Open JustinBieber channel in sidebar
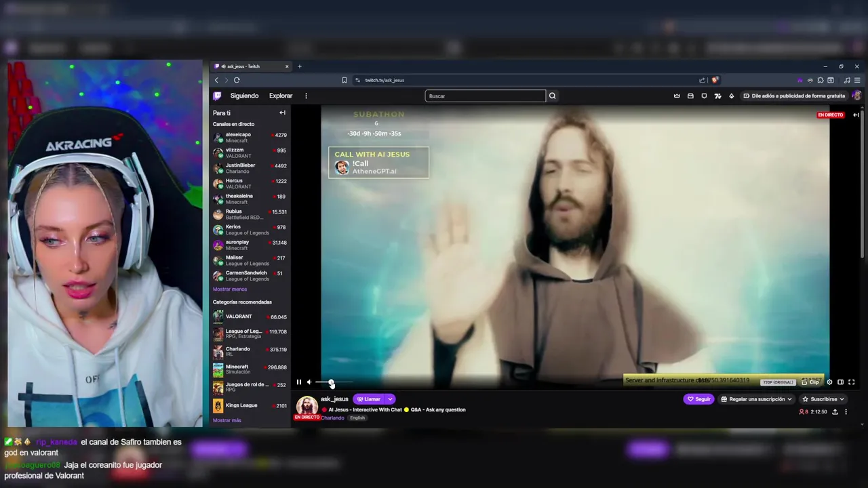This screenshot has height=488, width=868. 250,168
